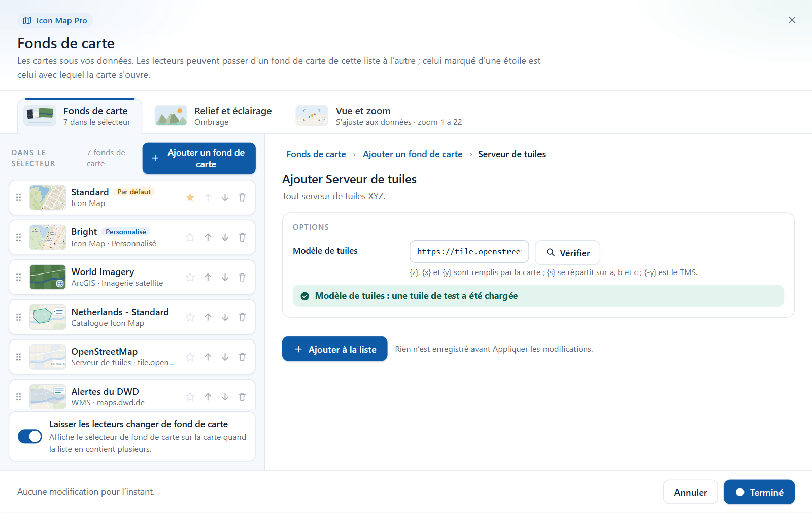Viewport: 812px width, 513px height.
Task: Select the Netherlands - Standard name
Action: (120, 312)
